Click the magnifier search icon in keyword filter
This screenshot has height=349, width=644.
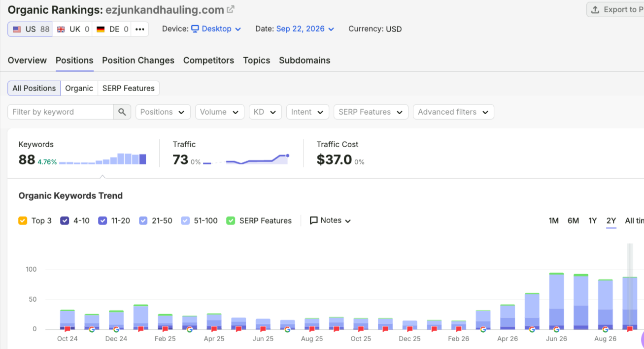pos(122,112)
